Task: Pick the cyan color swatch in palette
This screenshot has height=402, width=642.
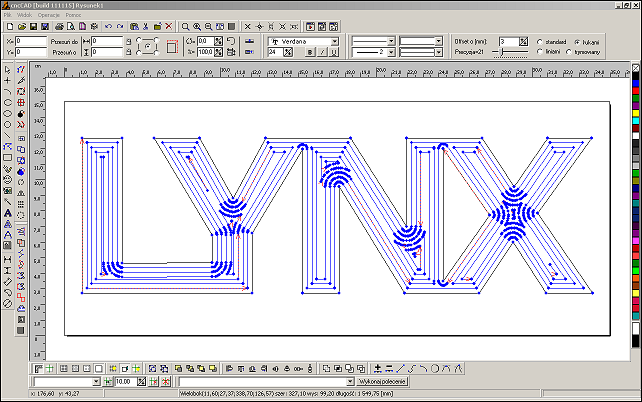Action: [635, 121]
